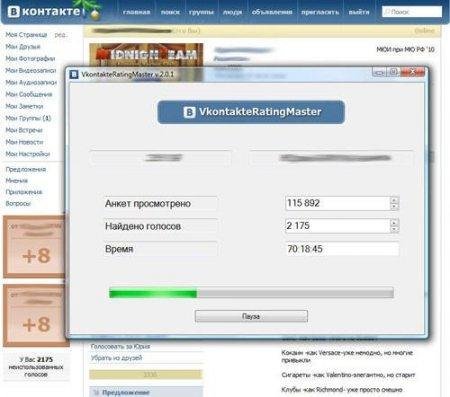
Task: Decrease the Анкет просмотрено value
Action: (394, 206)
